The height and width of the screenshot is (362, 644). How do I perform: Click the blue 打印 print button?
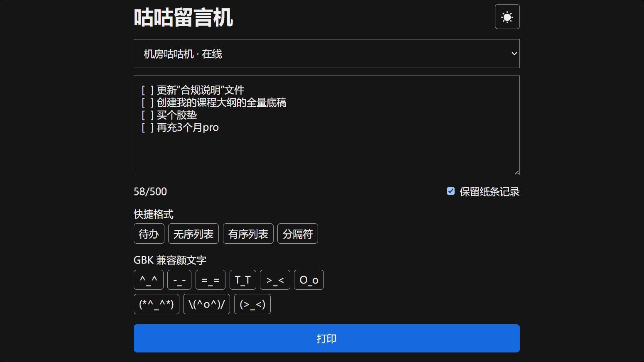326,338
